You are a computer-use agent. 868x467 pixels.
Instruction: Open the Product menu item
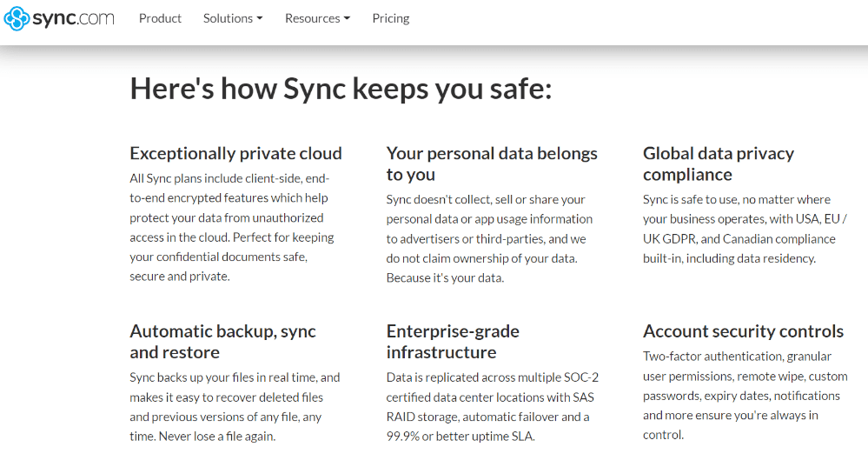pyautogui.click(x=160, y=18)
